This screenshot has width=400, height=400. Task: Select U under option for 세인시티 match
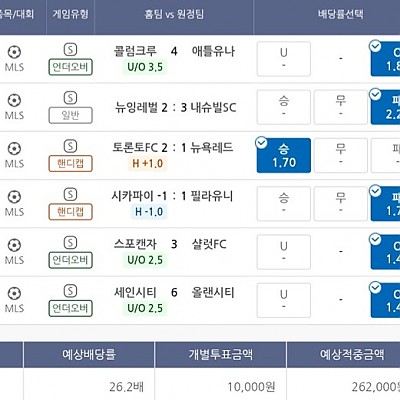(x=284, y=300)
